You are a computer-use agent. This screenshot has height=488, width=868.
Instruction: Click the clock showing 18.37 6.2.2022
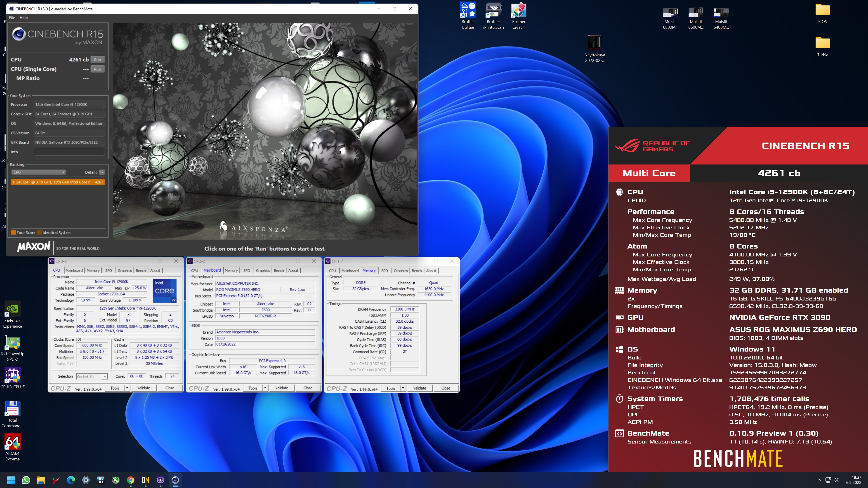click(854, 480)
